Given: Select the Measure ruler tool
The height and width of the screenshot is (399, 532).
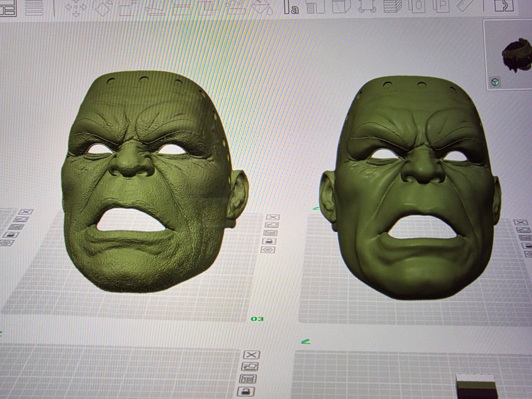Looking at the screenshot, I should [x=466, y=6].
